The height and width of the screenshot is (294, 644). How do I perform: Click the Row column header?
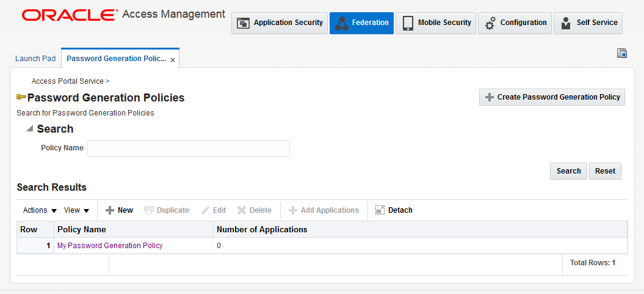pyautogui.click(x=35, y=229)
